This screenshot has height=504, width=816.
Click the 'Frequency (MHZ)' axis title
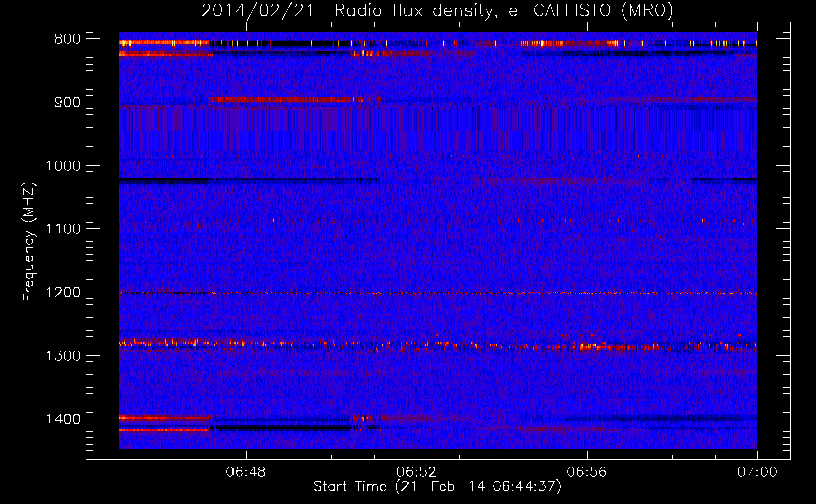29,242
